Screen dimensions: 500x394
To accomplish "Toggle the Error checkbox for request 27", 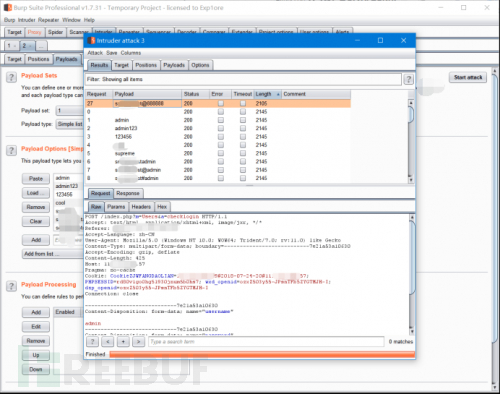I will coord(221,103).
